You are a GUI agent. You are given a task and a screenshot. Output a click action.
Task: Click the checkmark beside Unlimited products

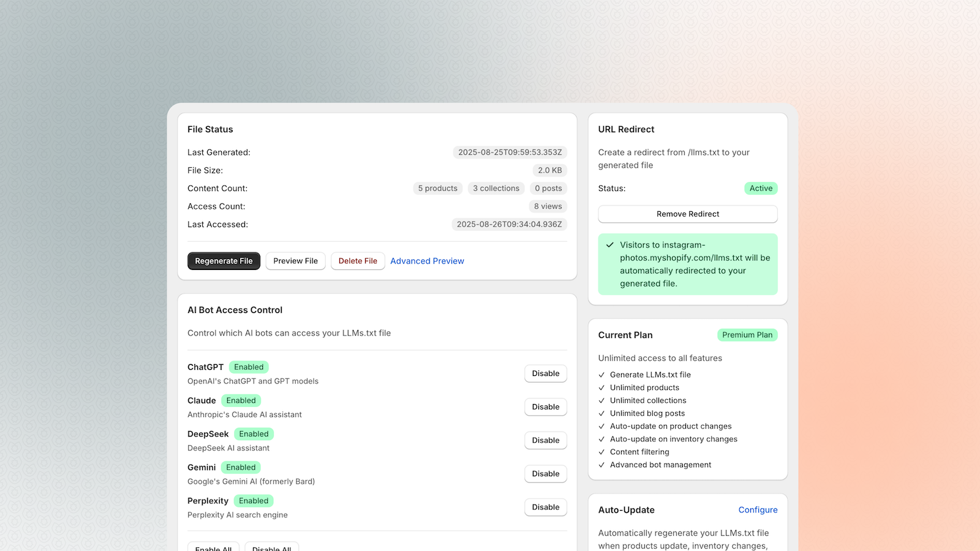click(x=601, y=388)
